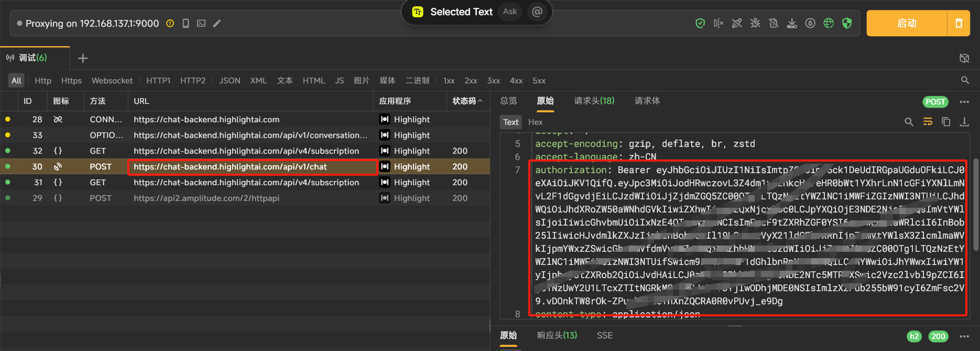The image size is (980, 351).
Task: Clear sessions with the orange trash button
Action: coord(959,23)
